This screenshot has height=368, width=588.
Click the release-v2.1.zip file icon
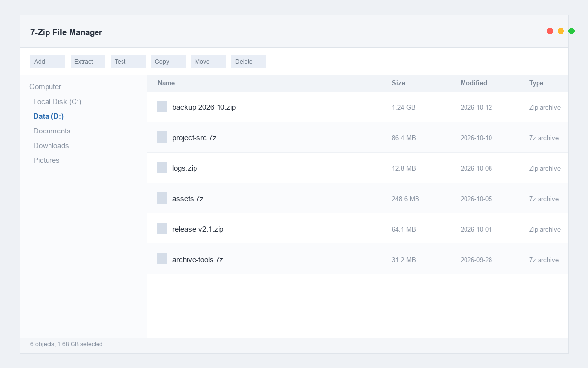point(162,229)
